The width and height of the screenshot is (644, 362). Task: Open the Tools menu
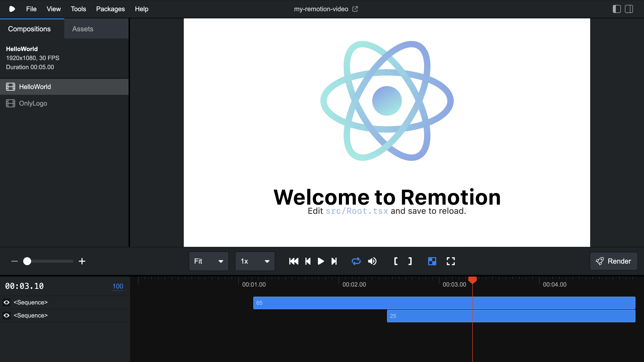[78, 9]
